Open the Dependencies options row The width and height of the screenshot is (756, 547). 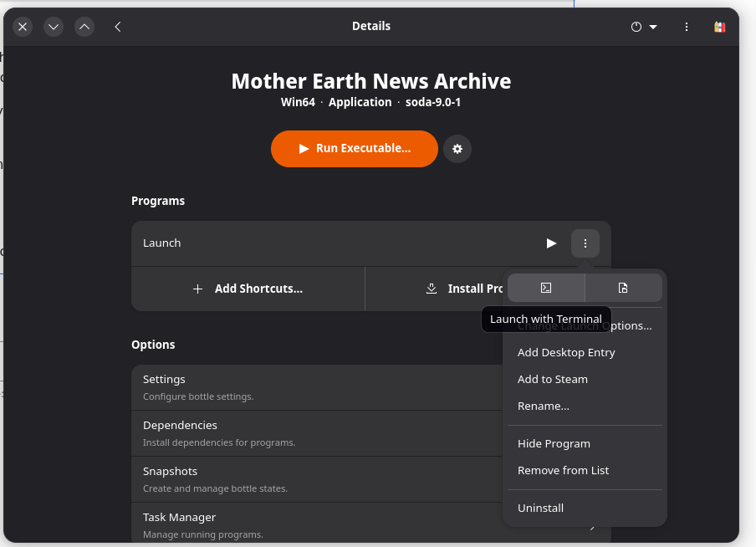(x=317, y=433)
